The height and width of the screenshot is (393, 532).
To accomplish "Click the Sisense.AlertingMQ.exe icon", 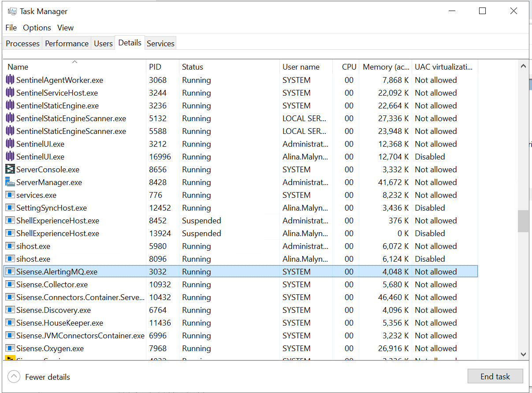I will (10, 271).
